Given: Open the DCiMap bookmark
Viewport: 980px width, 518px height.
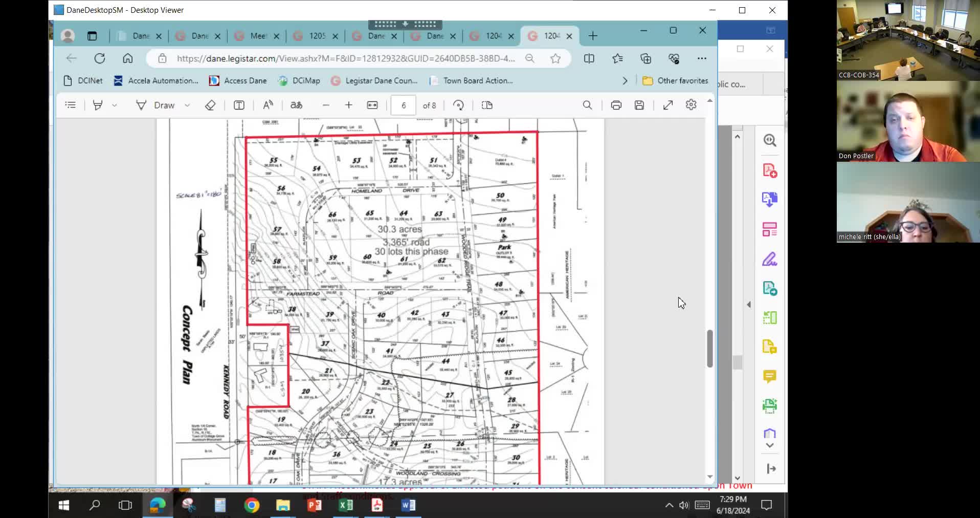Looking at the screenshot, I should point(299,81).
